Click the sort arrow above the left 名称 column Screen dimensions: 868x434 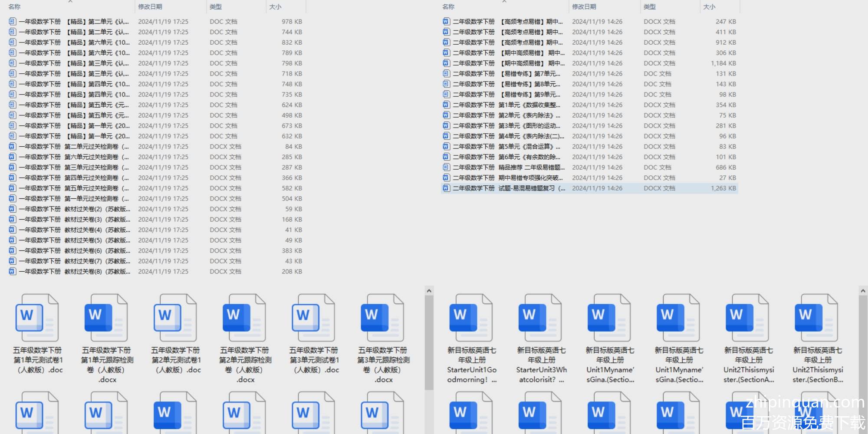pyautogui.click(x=70, y=2)
